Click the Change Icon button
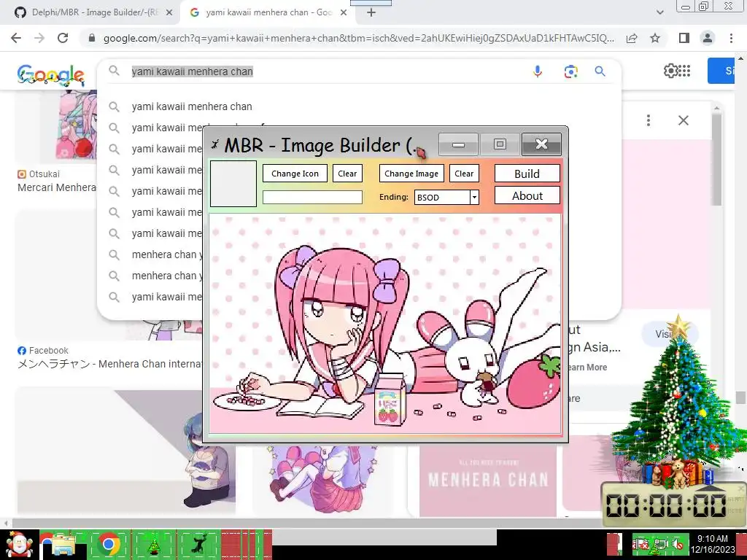This screenshot has width=747, height=560. [x=295, y=174]
